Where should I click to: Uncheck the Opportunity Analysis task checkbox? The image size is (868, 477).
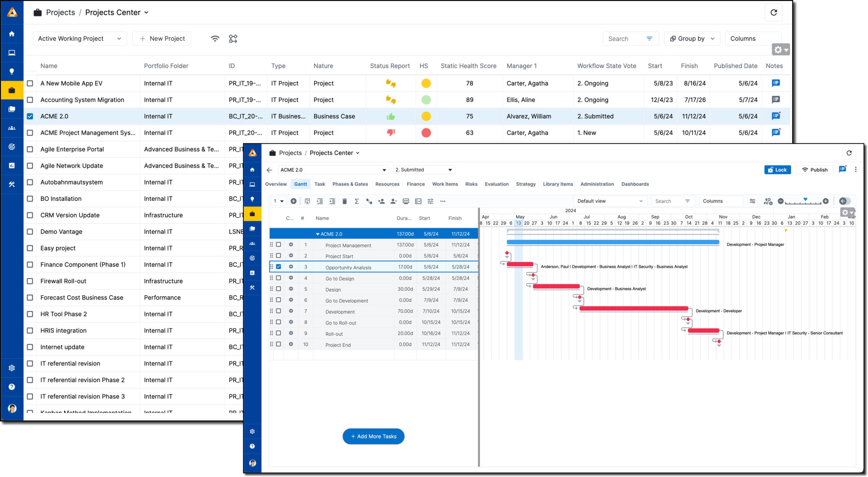tap(279, 267)
